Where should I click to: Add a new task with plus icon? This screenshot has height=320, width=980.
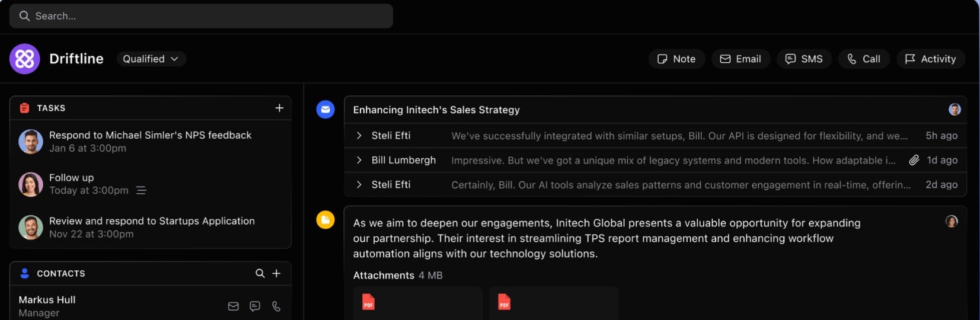pyautogui.click(x=279, y=108)
